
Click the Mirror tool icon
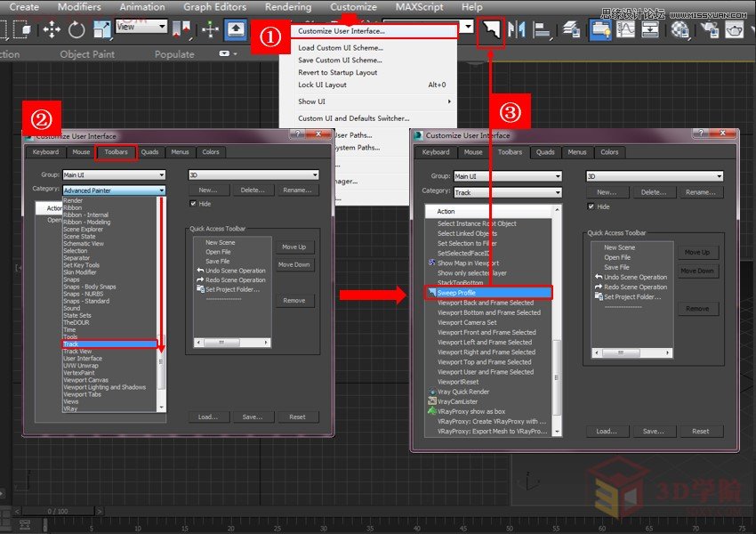(x=517, y=30)
